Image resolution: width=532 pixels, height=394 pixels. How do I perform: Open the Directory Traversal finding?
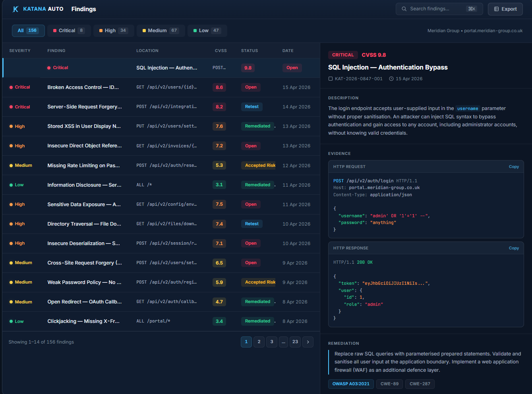tap(161, 224)
